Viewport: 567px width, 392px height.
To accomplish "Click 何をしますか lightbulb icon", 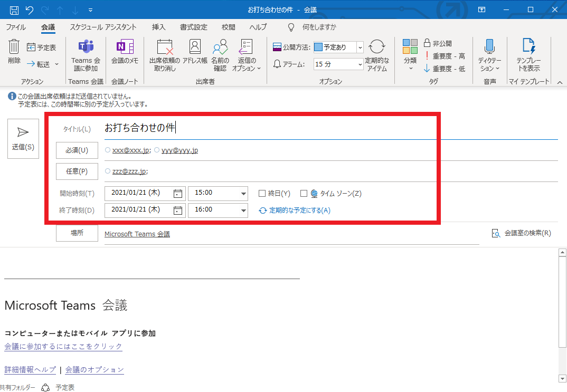I will click(x=291, y=27).
